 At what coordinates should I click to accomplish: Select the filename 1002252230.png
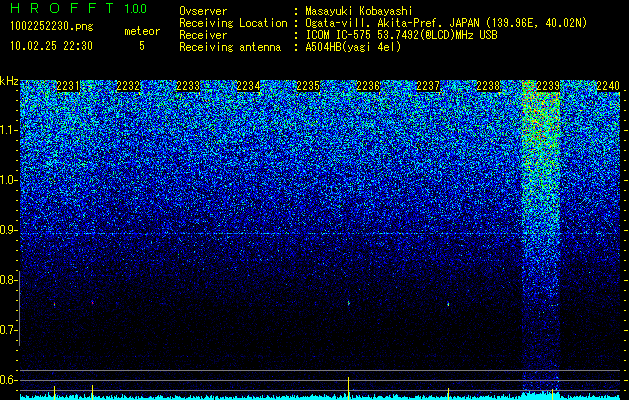(52, 26)
